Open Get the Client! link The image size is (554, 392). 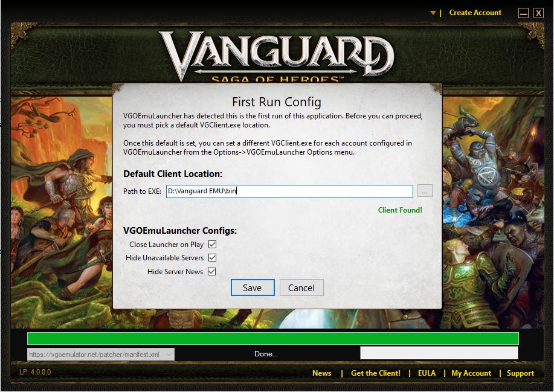(x=376, y=373)
